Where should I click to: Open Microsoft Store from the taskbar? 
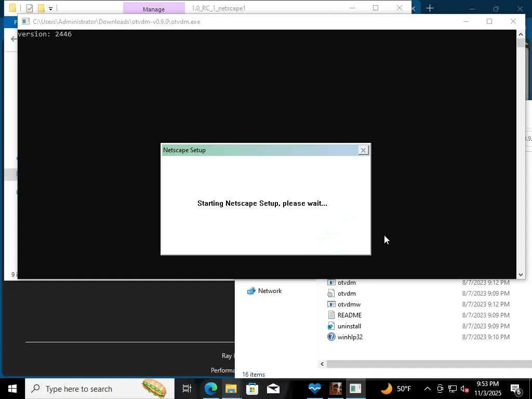252,389
